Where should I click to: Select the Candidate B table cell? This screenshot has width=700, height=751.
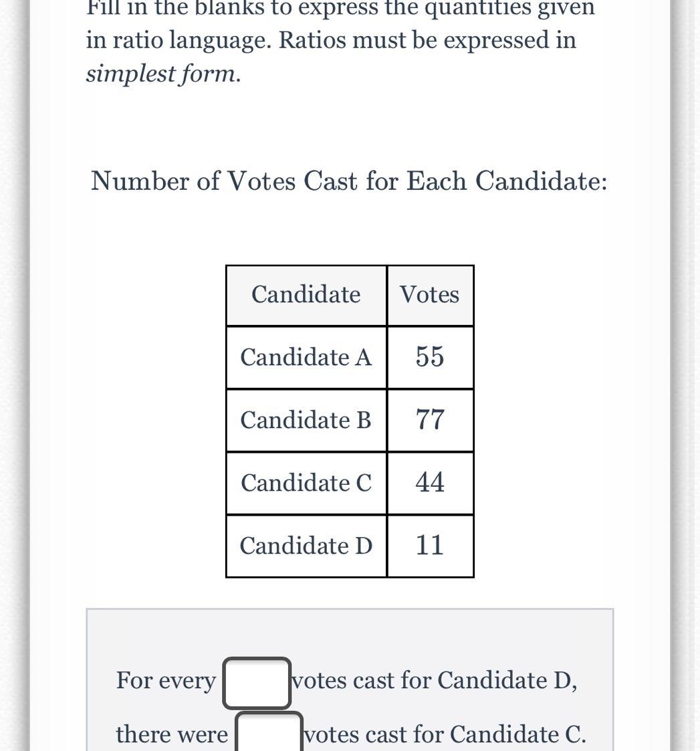tap(306, 420)
